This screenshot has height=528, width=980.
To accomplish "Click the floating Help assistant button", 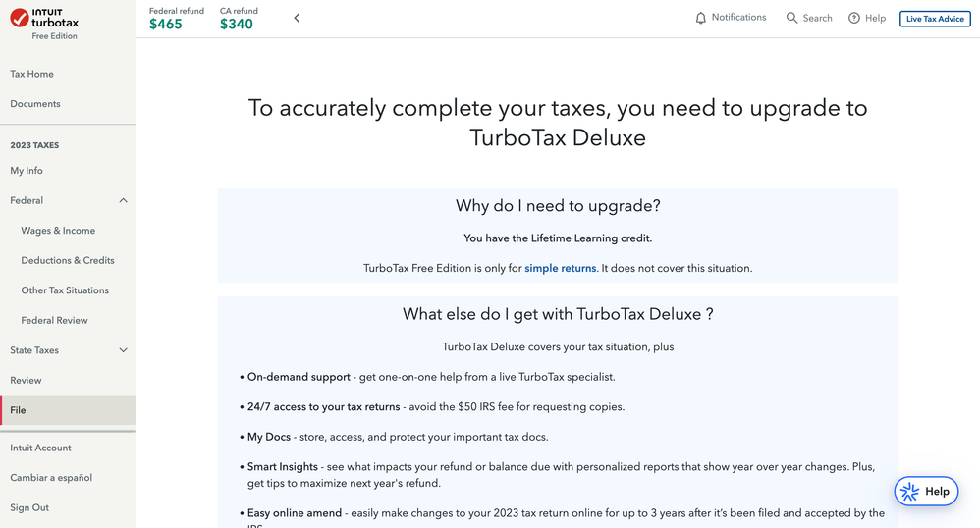I will (926, 491).
